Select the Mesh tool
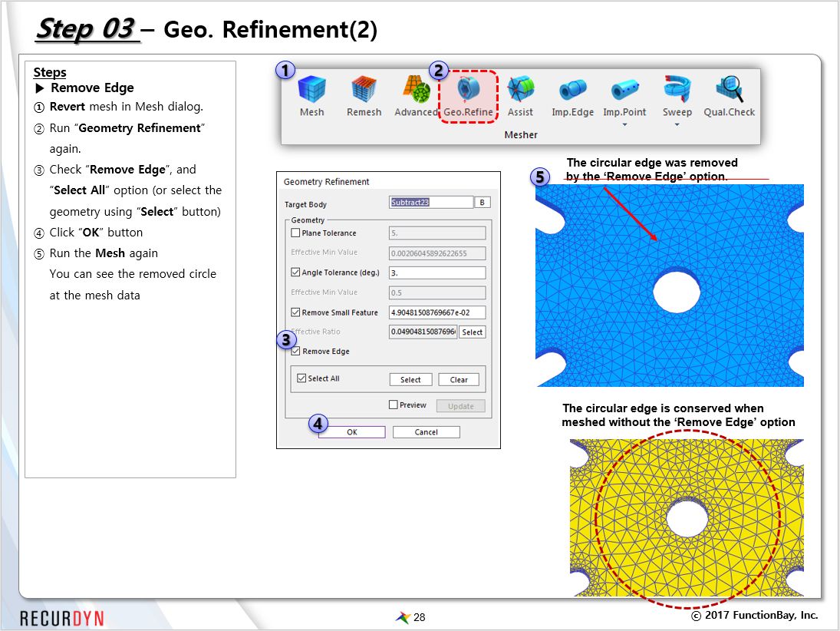 click(x=311, y=92)
